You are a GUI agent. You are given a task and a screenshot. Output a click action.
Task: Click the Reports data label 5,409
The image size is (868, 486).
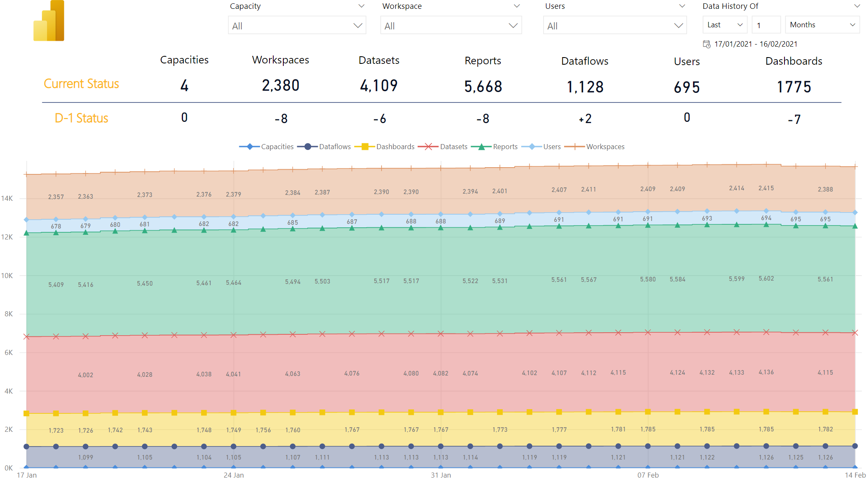click(56, 285)
